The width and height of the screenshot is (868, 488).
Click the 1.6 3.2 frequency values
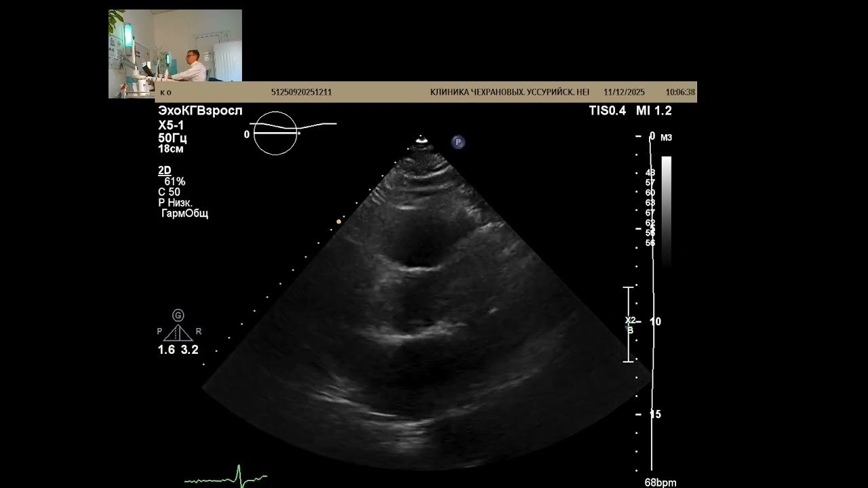pos(178,350)
